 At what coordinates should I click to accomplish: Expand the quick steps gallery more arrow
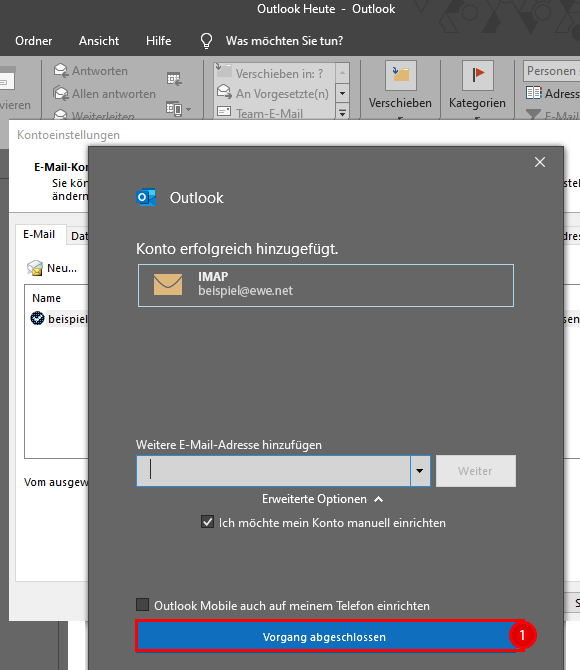click(x=342, y=113)
